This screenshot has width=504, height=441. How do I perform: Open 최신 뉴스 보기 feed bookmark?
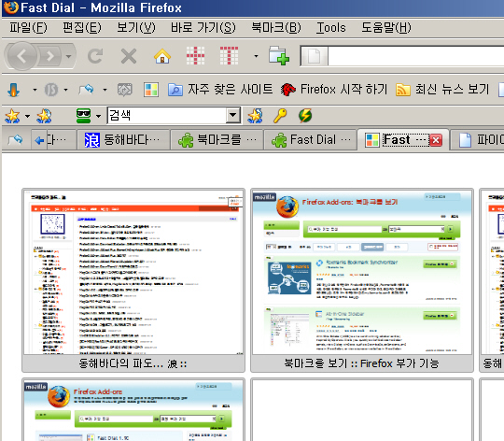pos(442,90)
